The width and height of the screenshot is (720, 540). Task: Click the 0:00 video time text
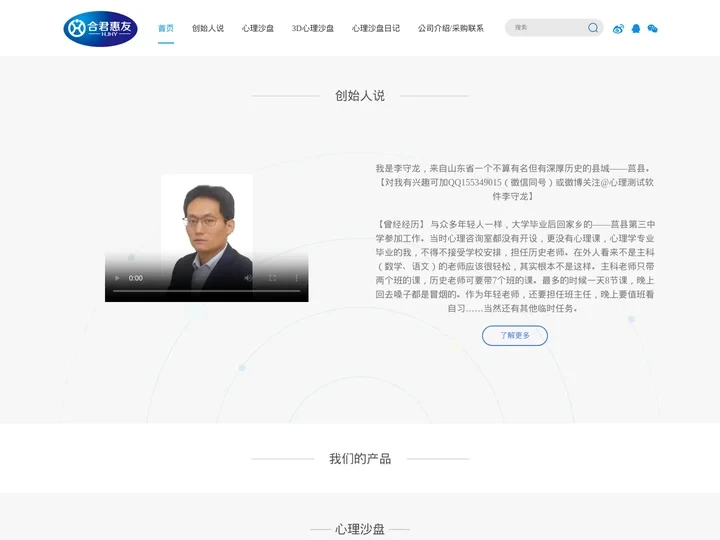click(x=135, y=278)
